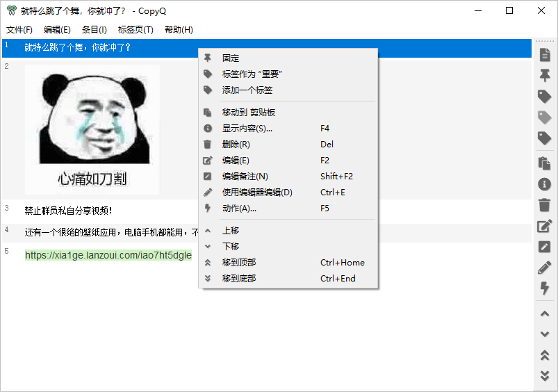Select 移到顶部 context menu entry

288,263
